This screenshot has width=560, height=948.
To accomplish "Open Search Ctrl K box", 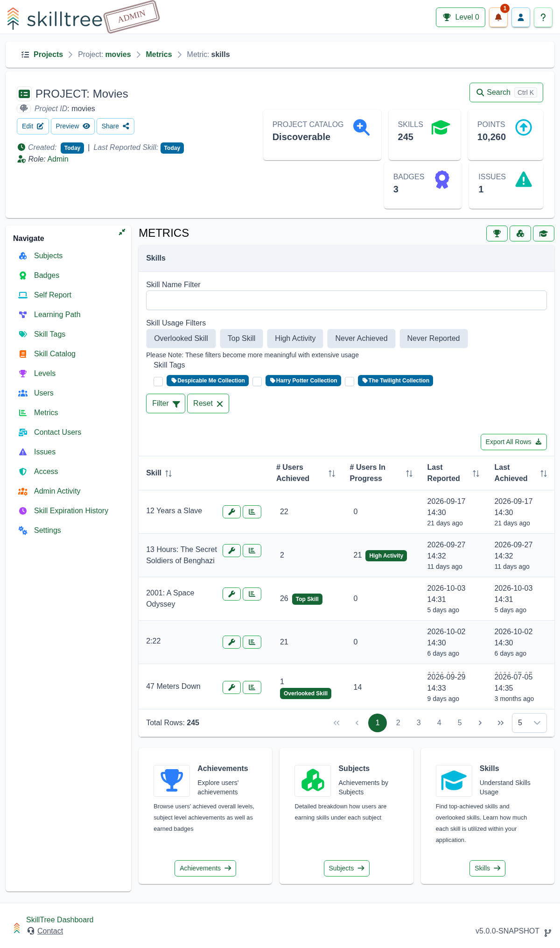I will (506, 92).
